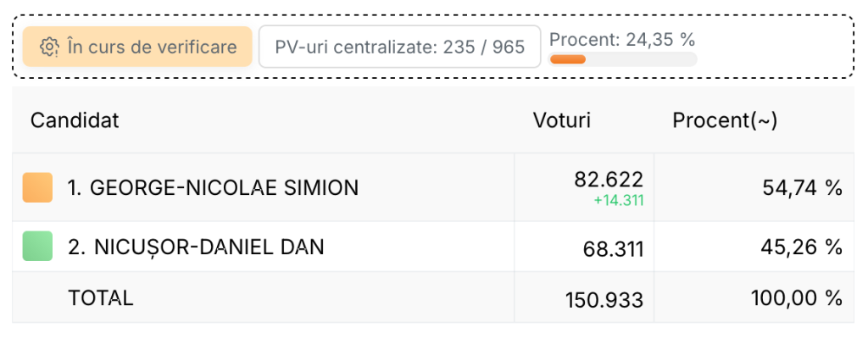Click the 45,26 % percentage cell
Viewport: 868px width, 339px height.
pos(802,247)
